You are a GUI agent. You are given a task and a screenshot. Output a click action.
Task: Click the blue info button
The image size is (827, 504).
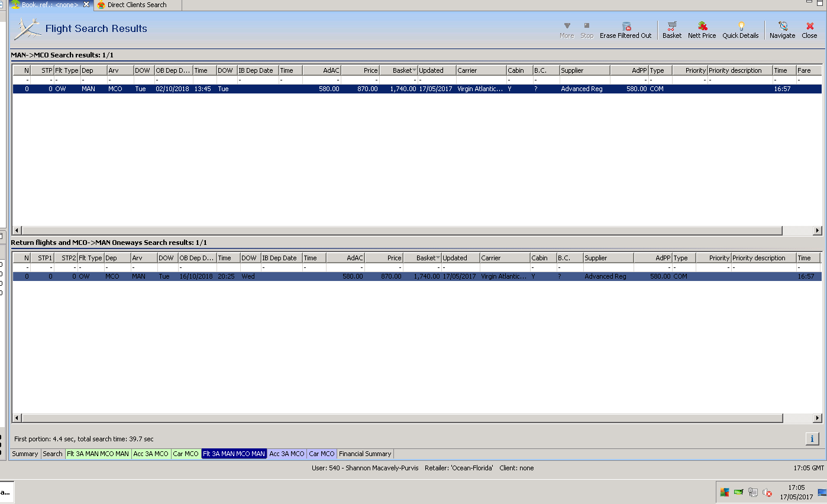click(x=812, y=439)
